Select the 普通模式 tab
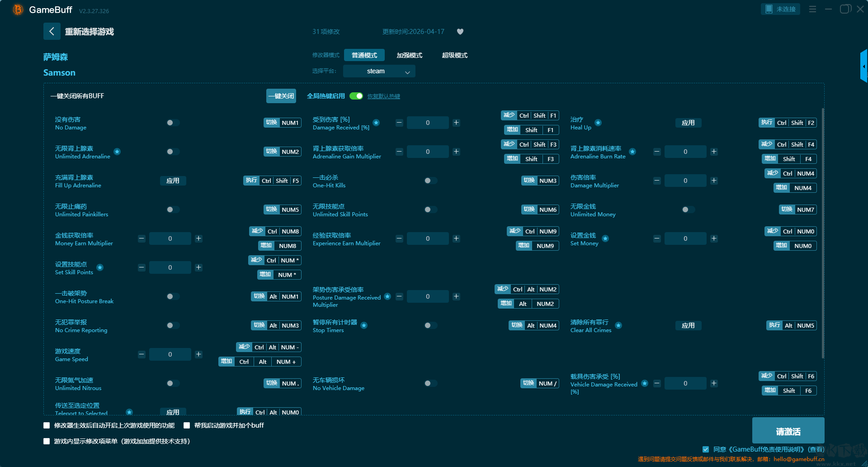This screenshot has height=467, width=868. click(x=364, y=55)
